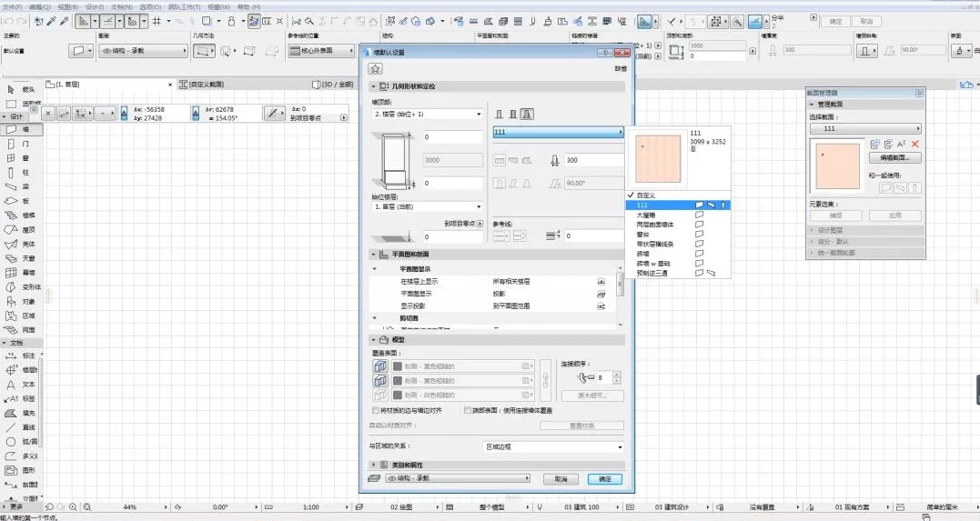Select the Zone tool in toolbox
980x521 pixels.
tap(21, 316)
